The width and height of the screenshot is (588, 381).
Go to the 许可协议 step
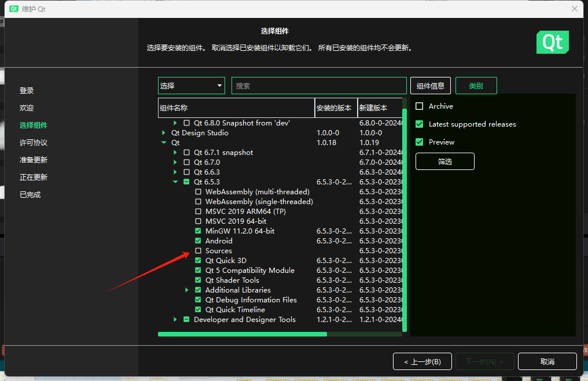click(34, 142)
